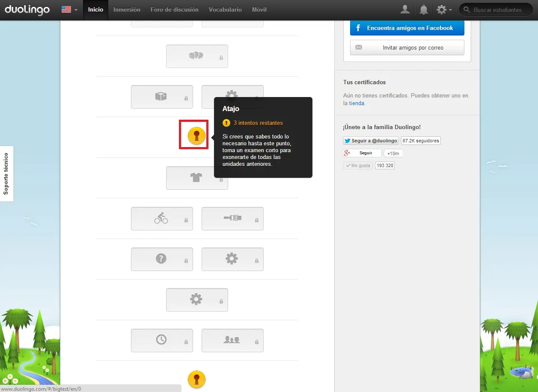Screen dimensions: 538x392
Task: Click the 3 intentos restantes text
Action: [x=258, y=123]
